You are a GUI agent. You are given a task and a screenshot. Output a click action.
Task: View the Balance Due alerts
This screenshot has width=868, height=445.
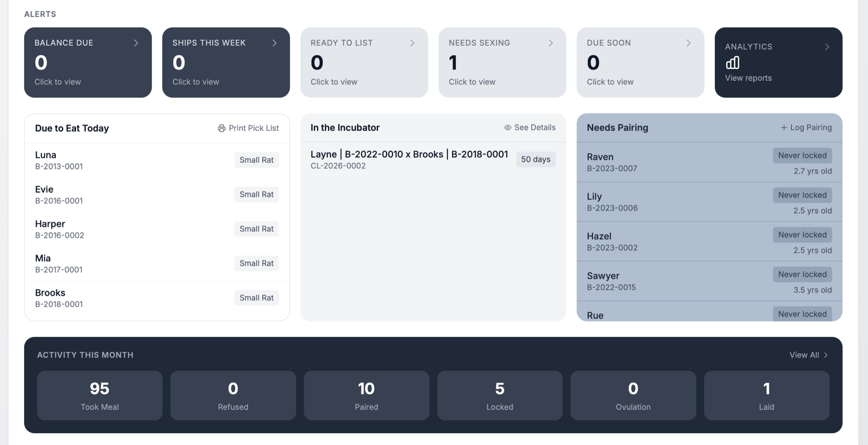click(x=88, y=62)
